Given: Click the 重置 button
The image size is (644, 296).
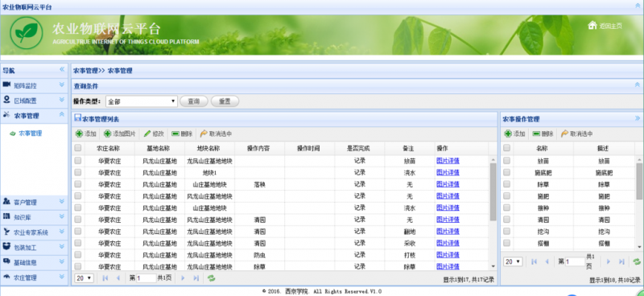Looking at the screenshot, I should (x=225, y=101).
